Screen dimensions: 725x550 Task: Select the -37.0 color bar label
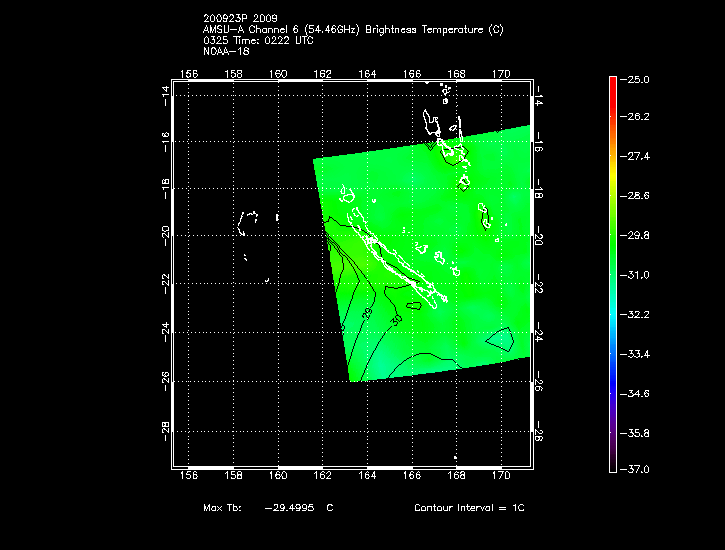(639, 469)
